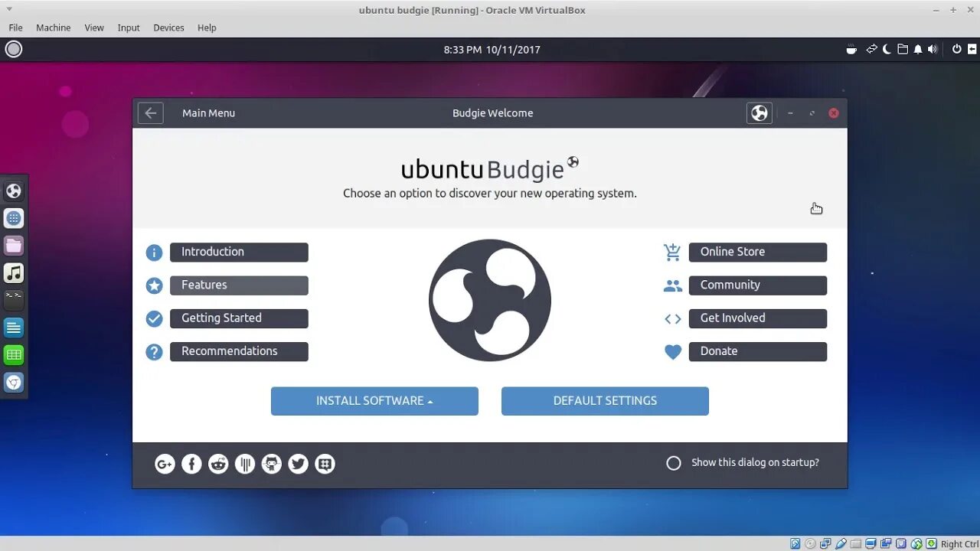Open the Twitter bird link

(x=299, y=464)
